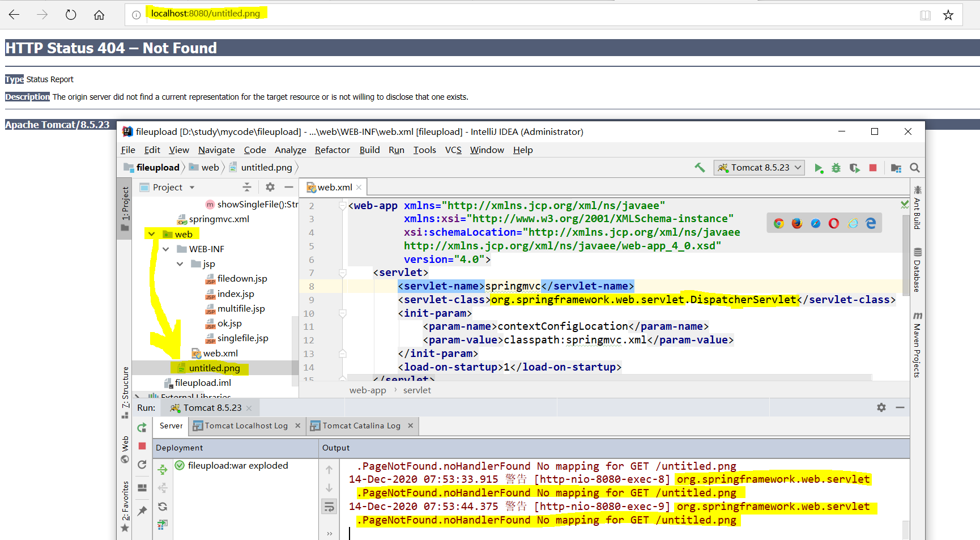Reload the browser page
Screen dimensions: 980x540
point(71,15)
